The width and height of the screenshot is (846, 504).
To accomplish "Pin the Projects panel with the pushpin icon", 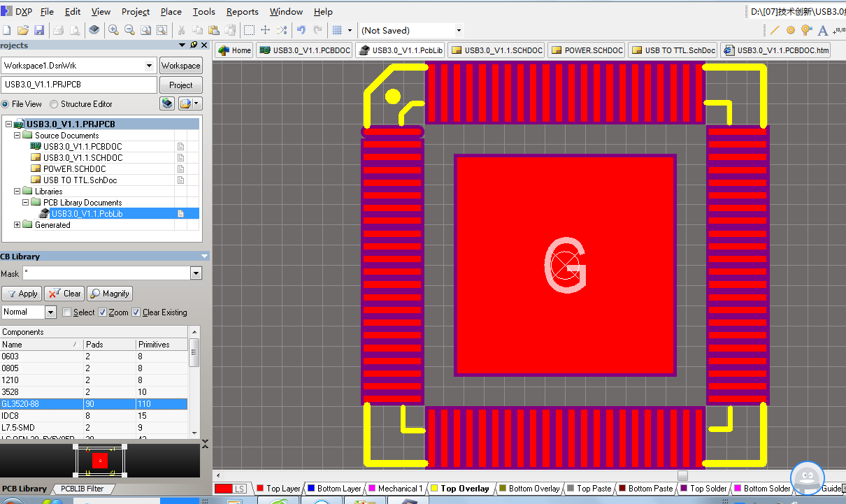I will click(194, 45).
